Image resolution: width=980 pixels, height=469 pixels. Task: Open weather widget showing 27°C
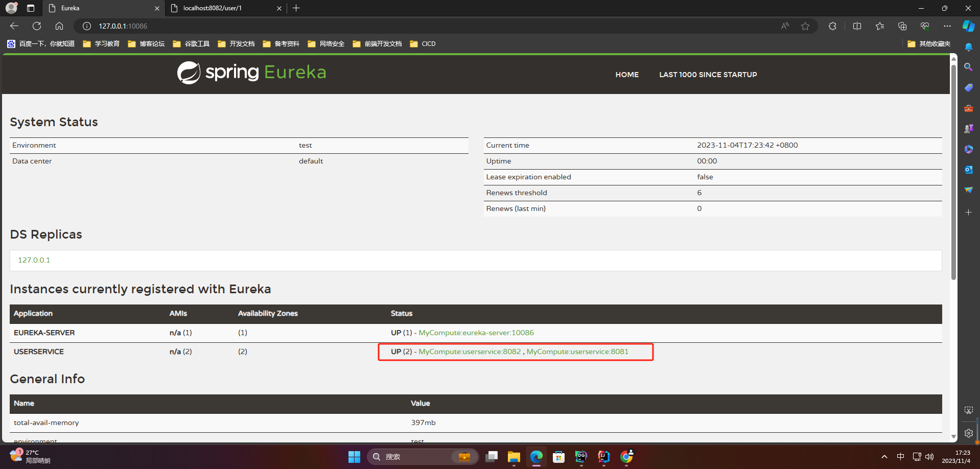click(x=31, y=456)
